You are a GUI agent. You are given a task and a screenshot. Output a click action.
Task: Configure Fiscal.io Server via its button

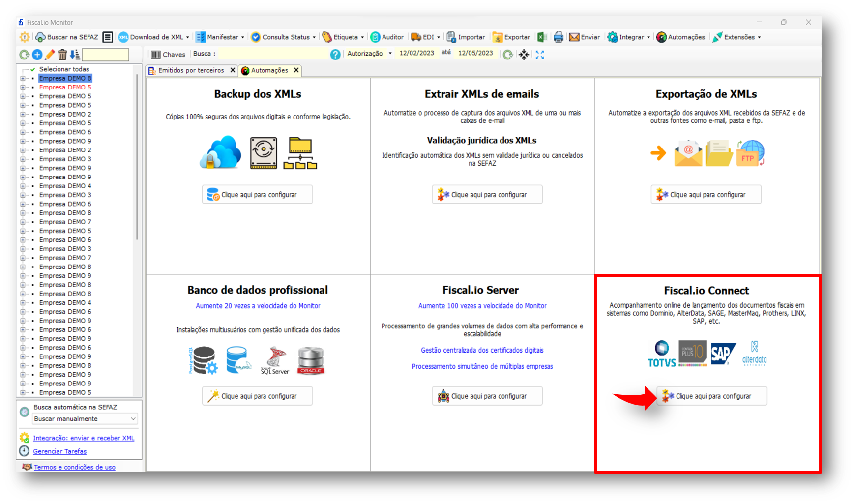pyautogui.click(x=487, y=396)
